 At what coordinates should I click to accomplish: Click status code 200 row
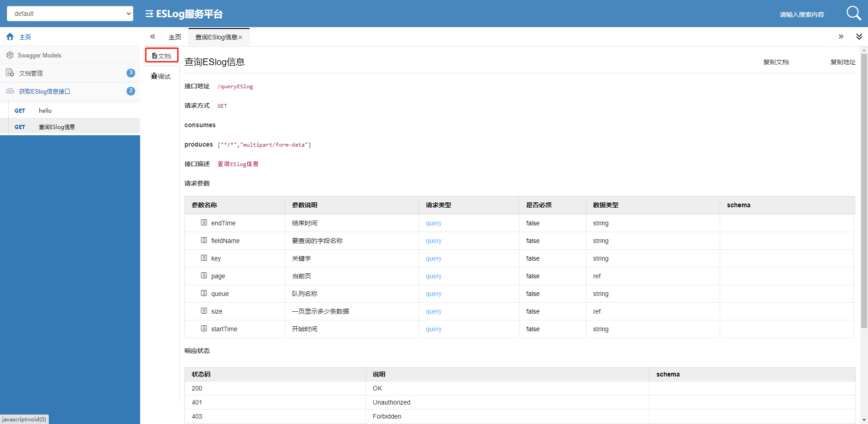[x=520, y=388]
